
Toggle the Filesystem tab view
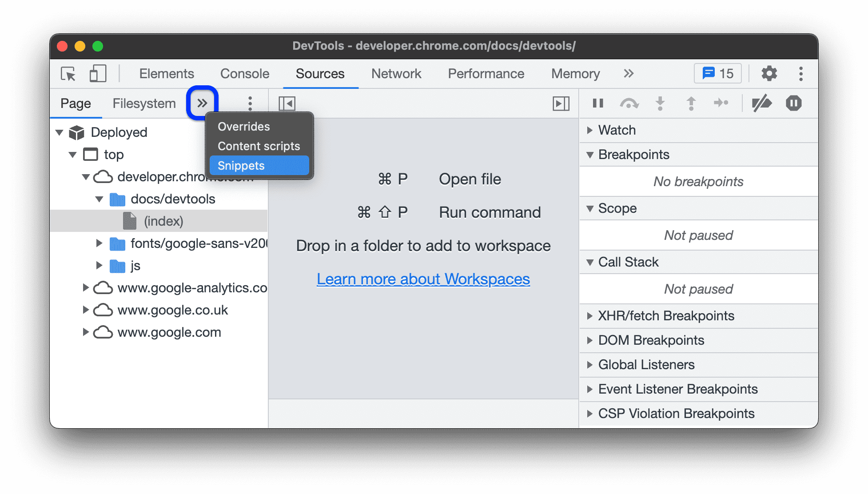click(143, 103)
